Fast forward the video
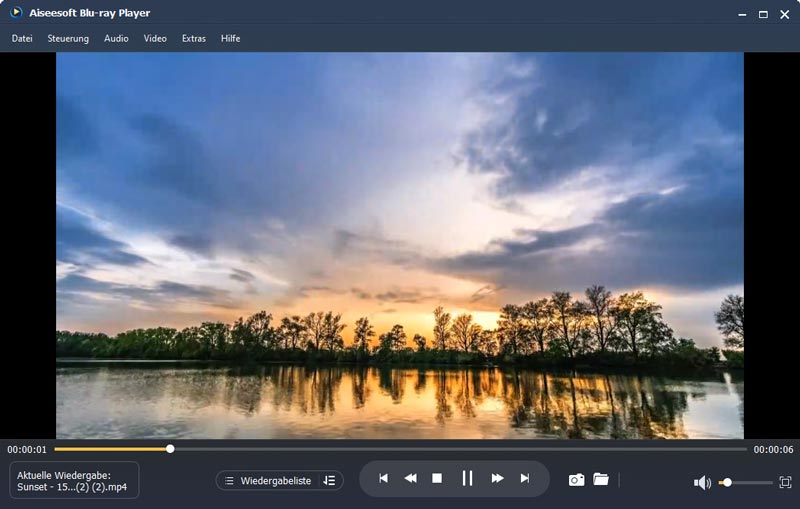 pos(497,478)
